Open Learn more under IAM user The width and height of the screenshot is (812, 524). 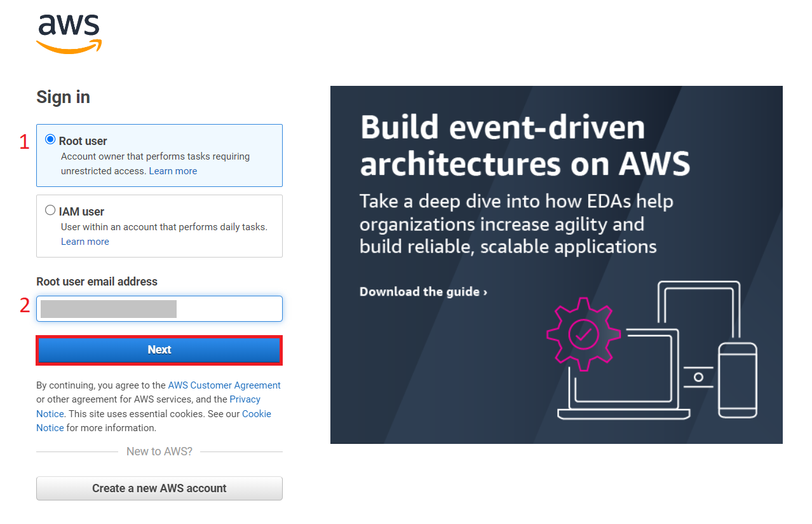click(85, 242)
